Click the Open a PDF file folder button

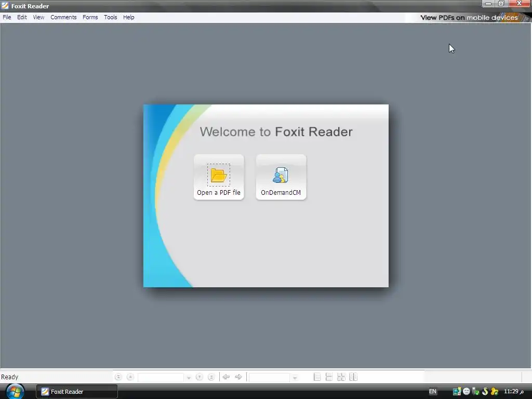[219, 177]
